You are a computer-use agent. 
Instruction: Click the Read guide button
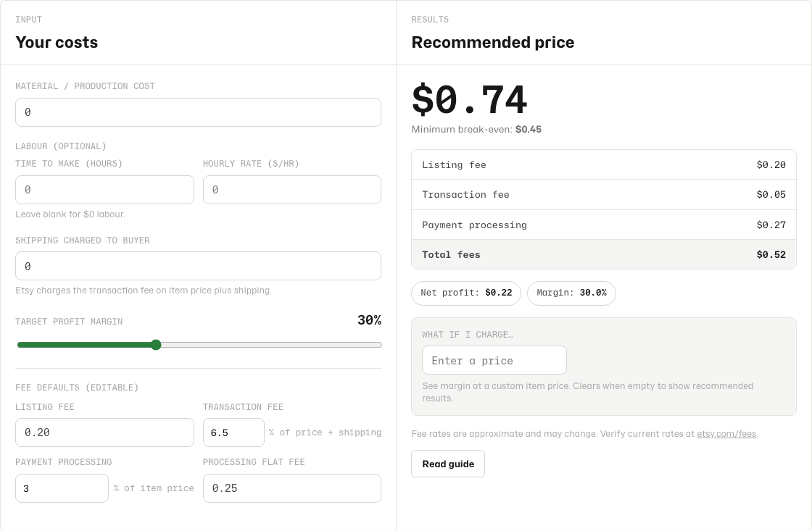(448, 464)
